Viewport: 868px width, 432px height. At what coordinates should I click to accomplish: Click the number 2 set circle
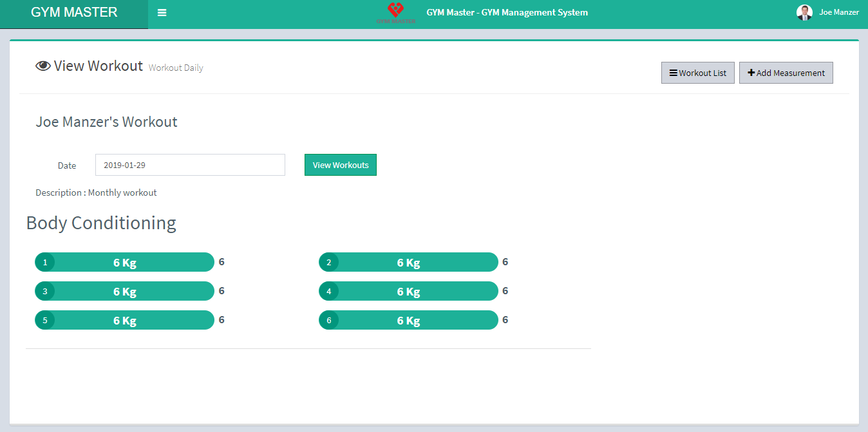pos(329,263)
